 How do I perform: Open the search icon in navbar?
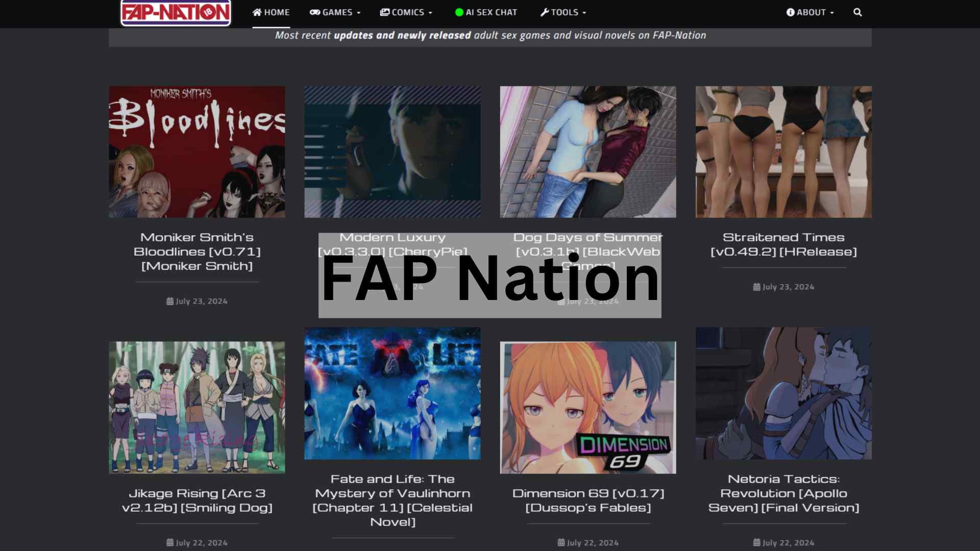[857, 12]
